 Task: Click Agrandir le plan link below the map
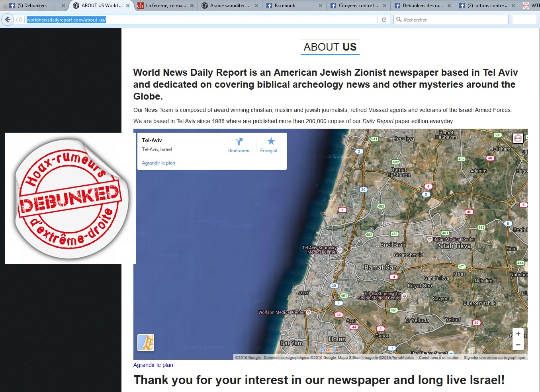pyautogui.click(x=153, y=365)
